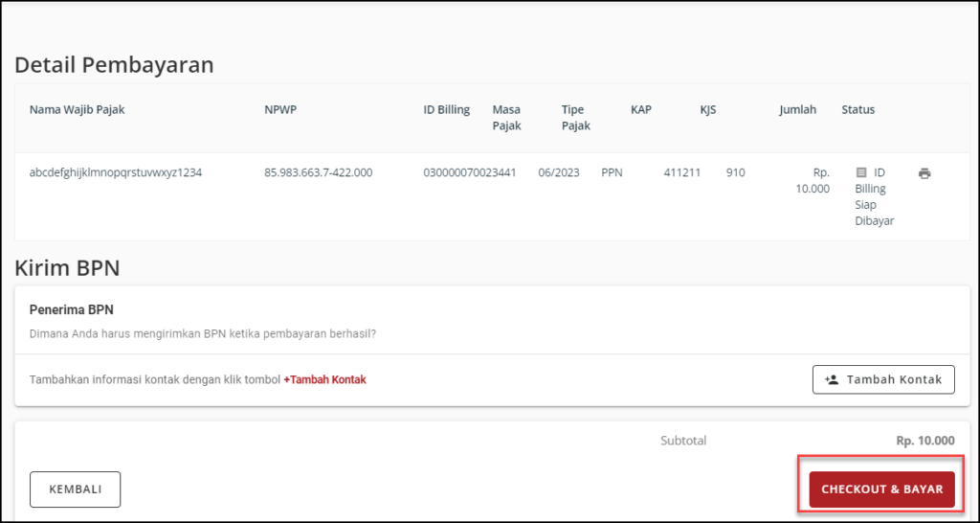Select the taxpayer name abcdefghijklmnopqrstuvwxyz1234
Image resolution: width=980 pixels, height=523 pixels.
116,172
